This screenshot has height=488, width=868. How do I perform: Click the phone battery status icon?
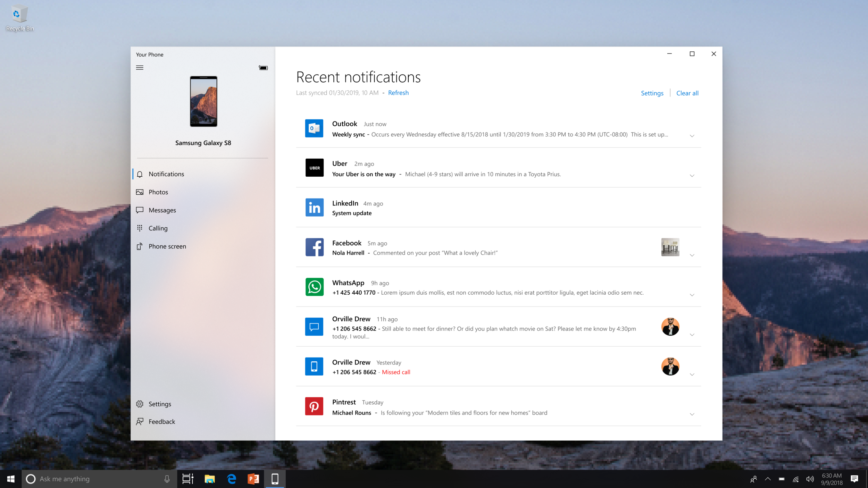263,68
